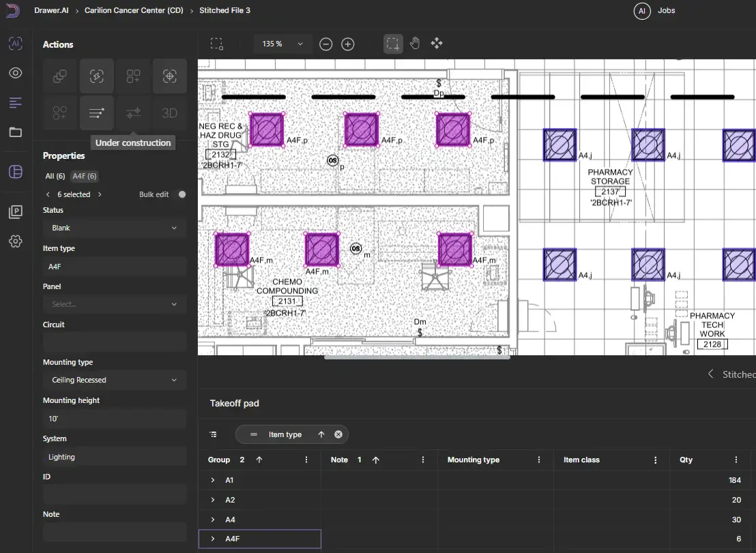Open settings gear in left sidebar
The image size is (756, 553).
pos(16,241)
